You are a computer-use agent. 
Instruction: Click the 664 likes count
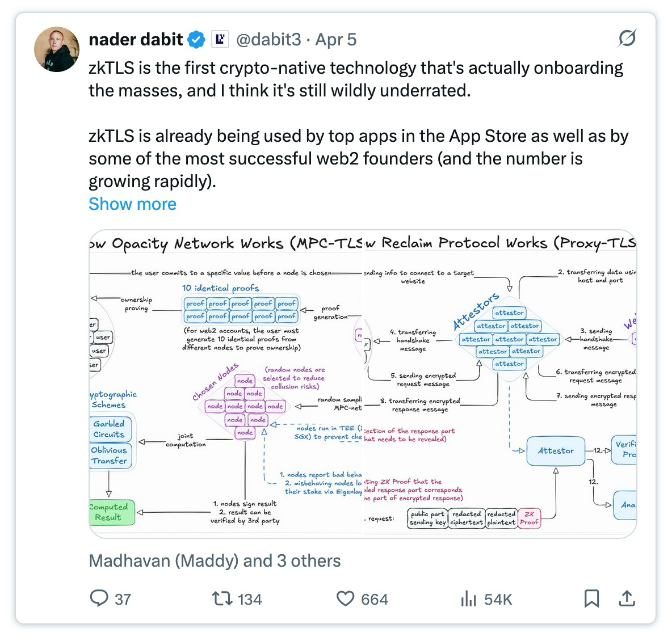coord(375,599)
